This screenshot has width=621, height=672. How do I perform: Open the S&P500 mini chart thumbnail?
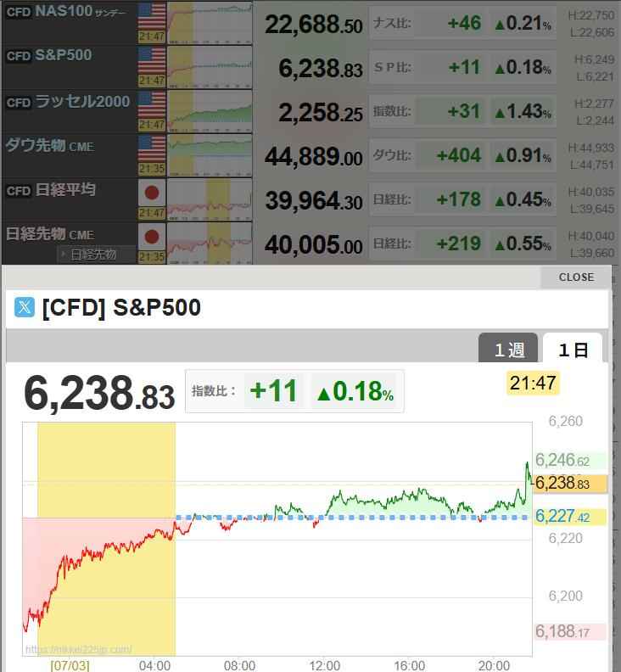point(210,67)
